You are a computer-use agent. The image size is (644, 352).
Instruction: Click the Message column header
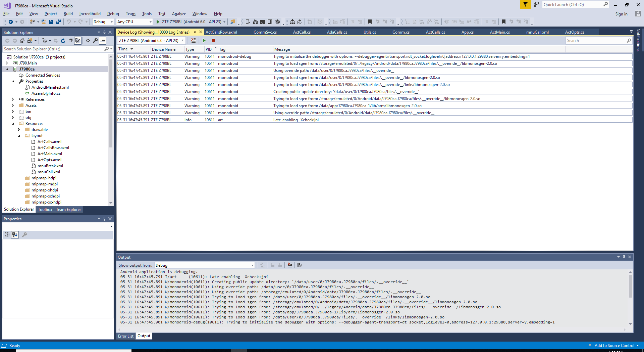[x=419, y=49]
